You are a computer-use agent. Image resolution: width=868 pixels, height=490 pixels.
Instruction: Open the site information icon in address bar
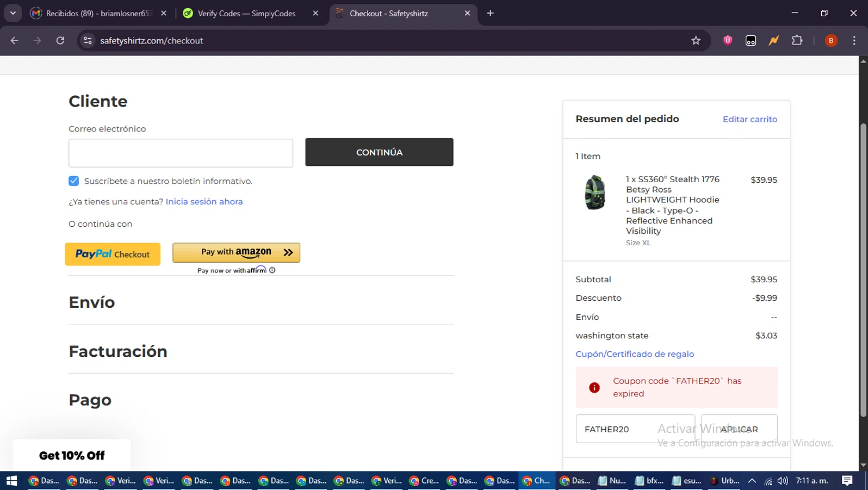point(87,40)
